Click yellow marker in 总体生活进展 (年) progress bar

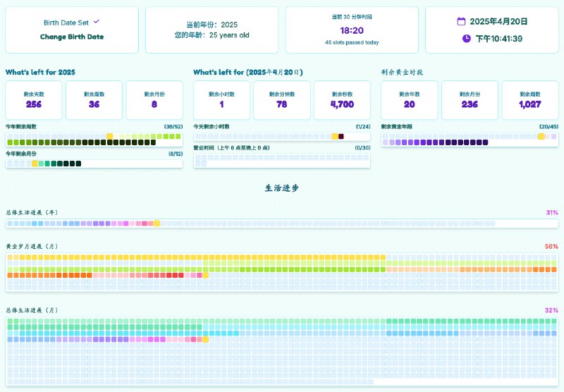tap(157, 223)
